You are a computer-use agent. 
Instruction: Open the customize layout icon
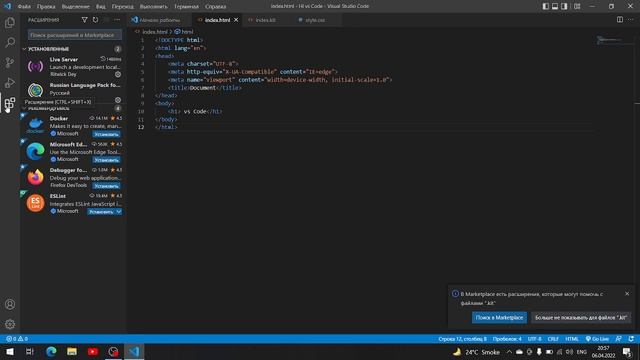(577, 6)
